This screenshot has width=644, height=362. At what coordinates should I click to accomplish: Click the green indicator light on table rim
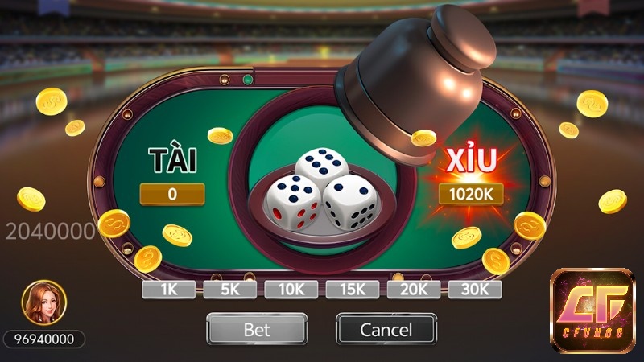[248, 79]
